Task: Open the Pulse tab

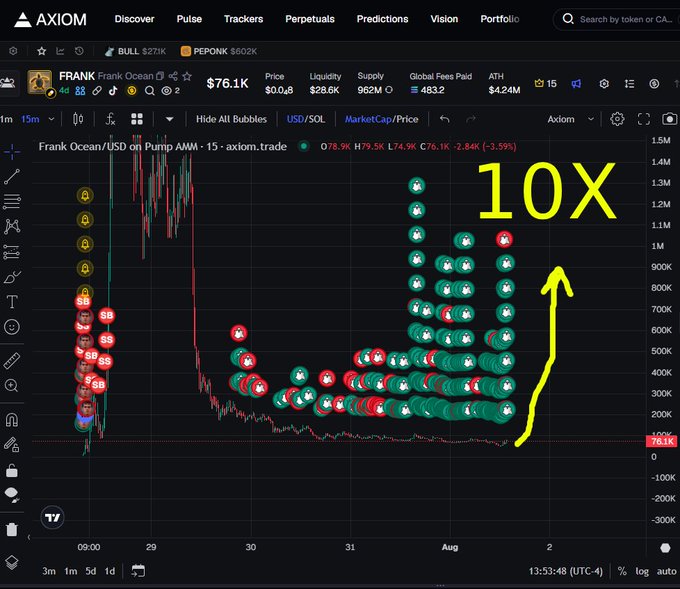Action: 189,19
